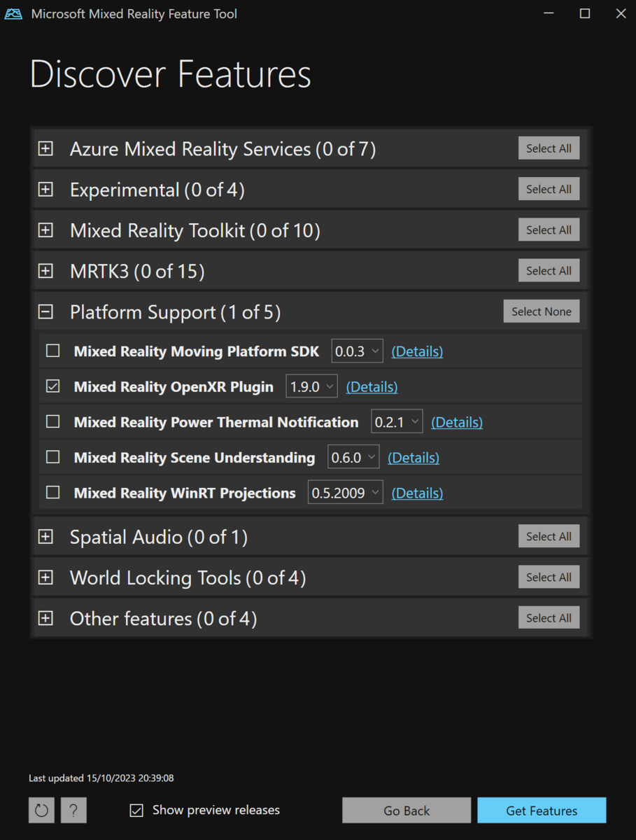This screenshot has width=636, height=840.
Task: Select All for Spatial Audio
Action: (x=549, y=536)
